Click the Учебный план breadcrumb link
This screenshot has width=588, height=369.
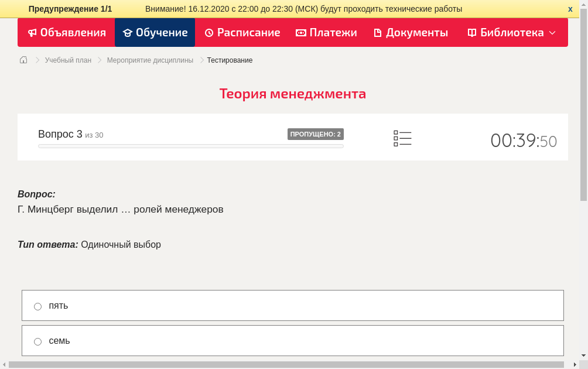[67, 60]
